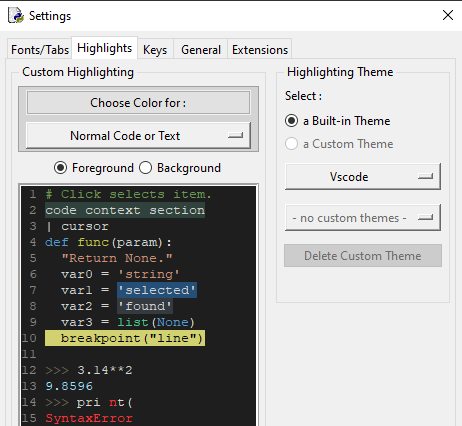Click the '# Click selects item.' comment line
This screenshot has width=462, height=426.
point(128,194)
